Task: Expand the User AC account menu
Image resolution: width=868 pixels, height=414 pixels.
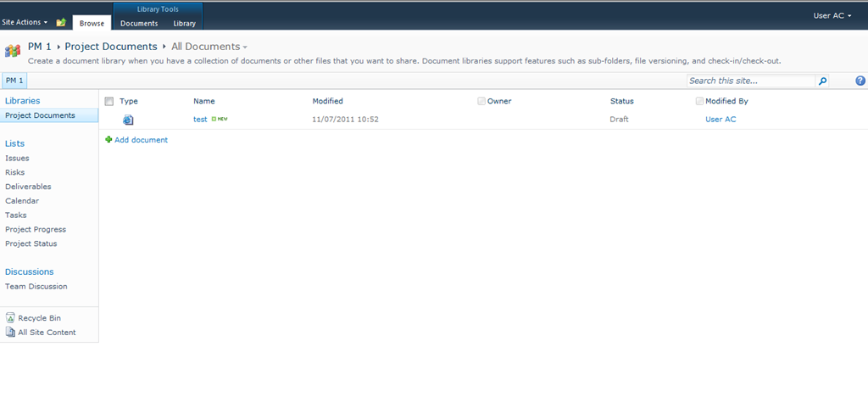Action: (832, 15)
